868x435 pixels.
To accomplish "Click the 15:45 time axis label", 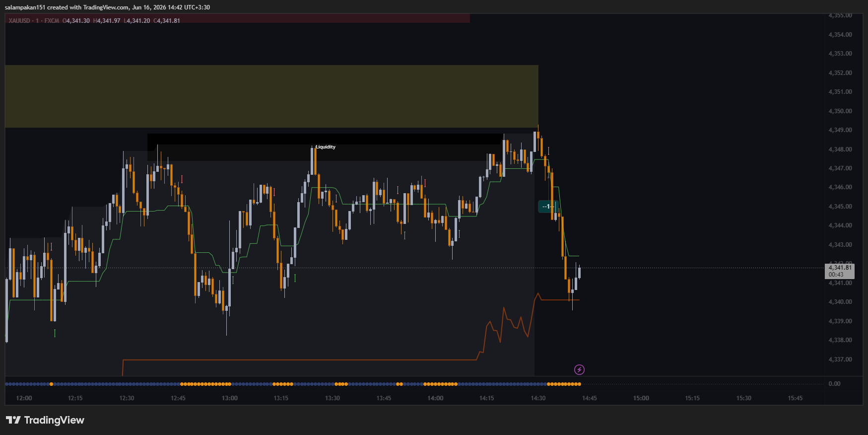I will pos(795,398).
